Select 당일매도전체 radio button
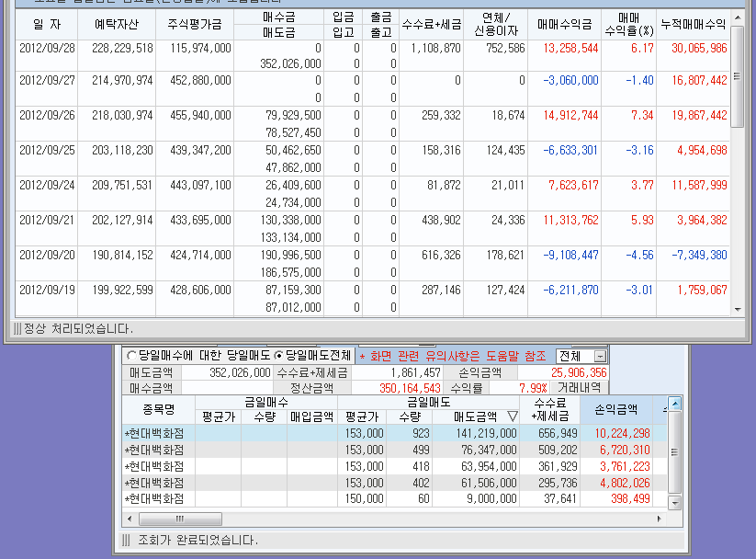Image resolution: width=756 pixels, height=559 pixels. pyautogui.click(x=278, y=356)
